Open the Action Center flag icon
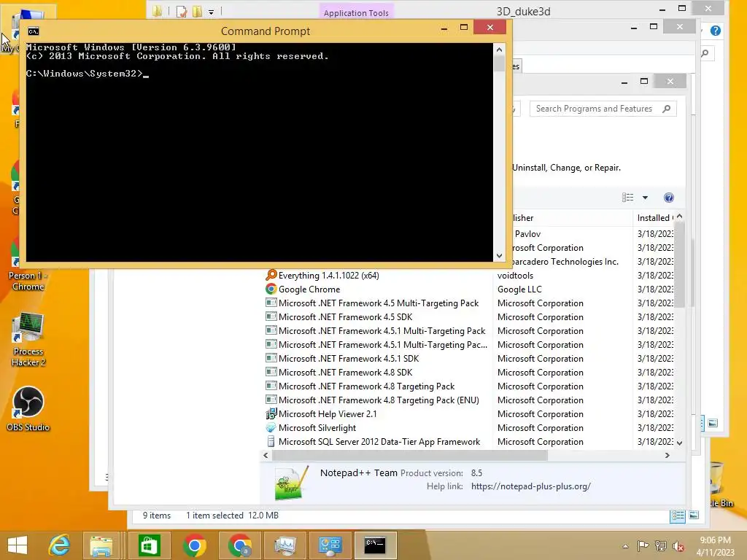747x560 pixels. [x=643, y=545]
